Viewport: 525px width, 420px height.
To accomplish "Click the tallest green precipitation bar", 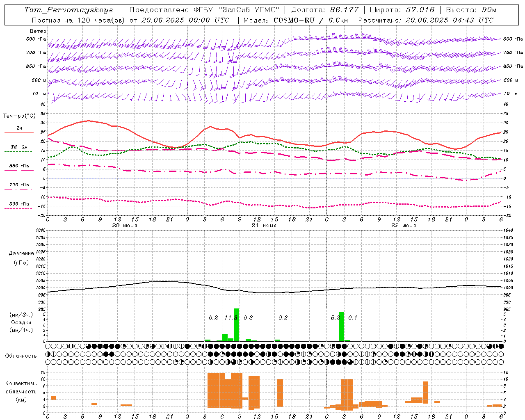I will coord(236,324).
